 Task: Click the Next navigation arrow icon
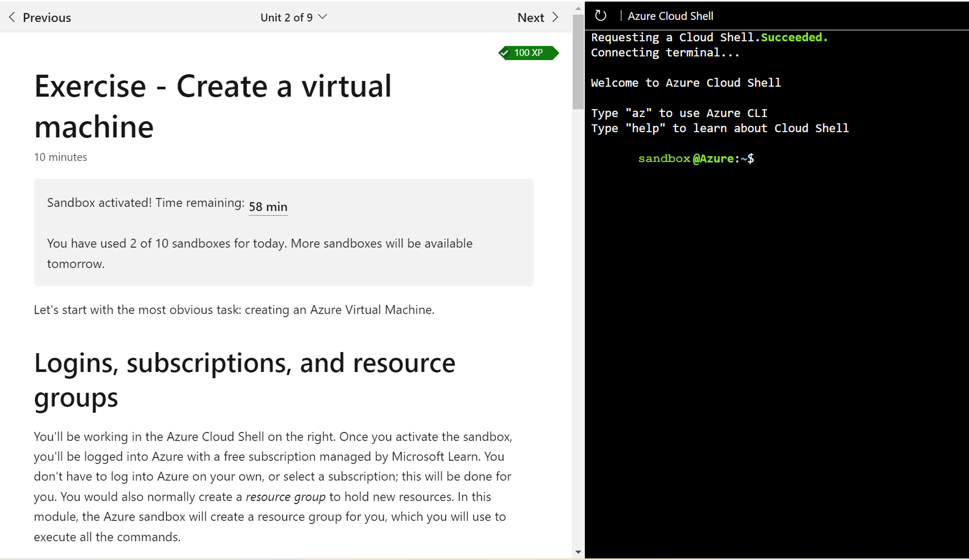(556, 17)
